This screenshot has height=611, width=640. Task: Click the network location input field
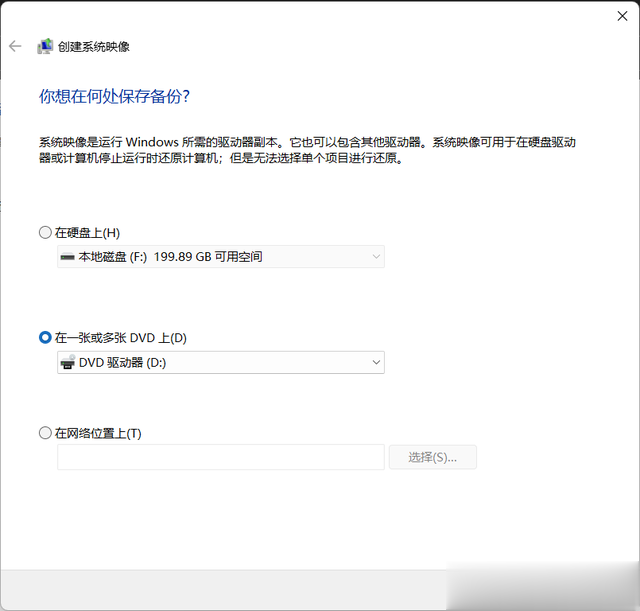click(221, 457)
